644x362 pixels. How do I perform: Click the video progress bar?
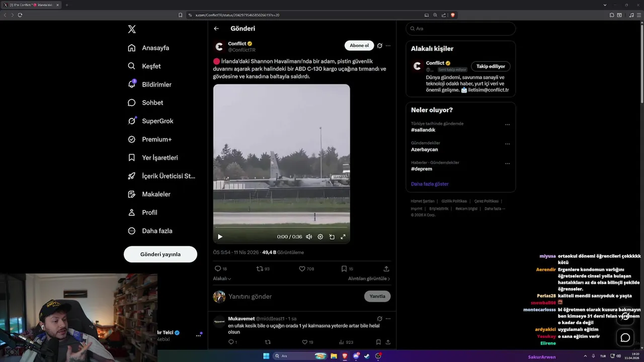[x=281, y=227]
